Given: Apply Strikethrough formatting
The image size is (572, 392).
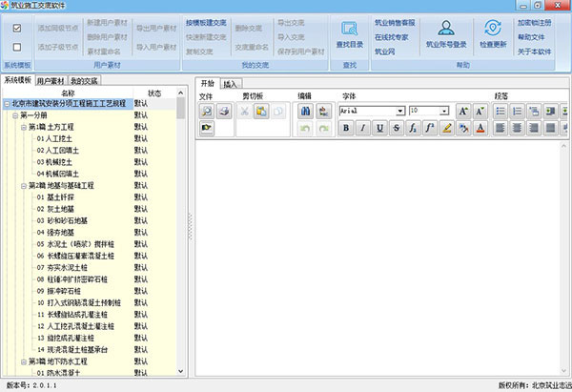Looking at the screenshot, I should tap(397, 128).
